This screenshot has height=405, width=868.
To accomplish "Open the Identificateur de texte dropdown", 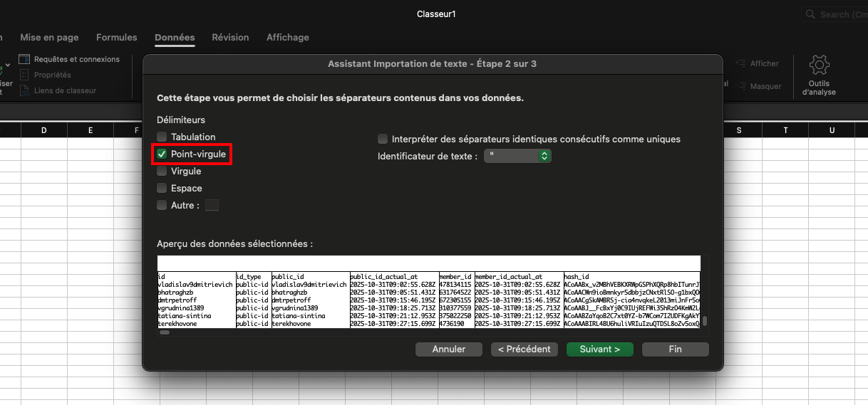I will 517,156.
